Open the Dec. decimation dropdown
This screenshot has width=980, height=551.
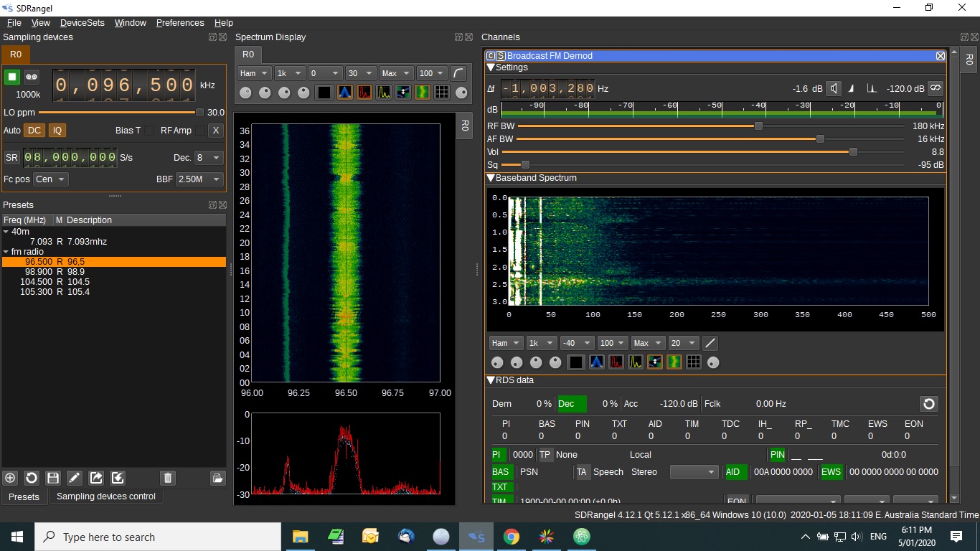pos(209,158)
